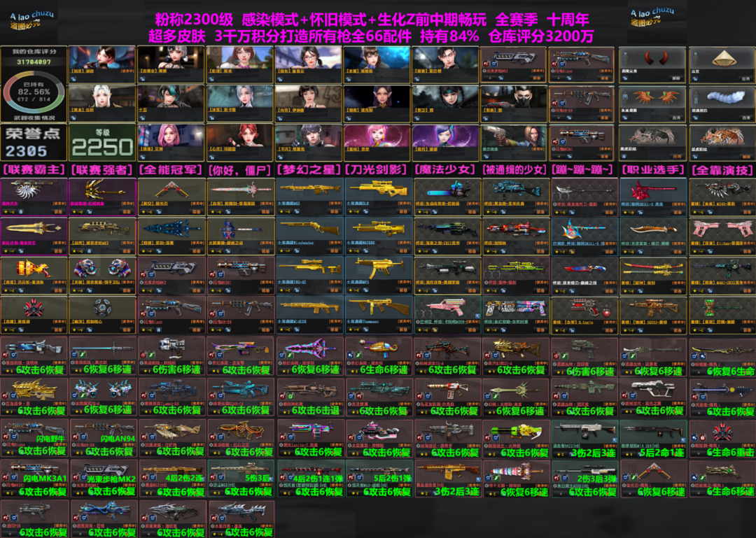
Task: Select the 【水星】 character card
Action: 377,64
